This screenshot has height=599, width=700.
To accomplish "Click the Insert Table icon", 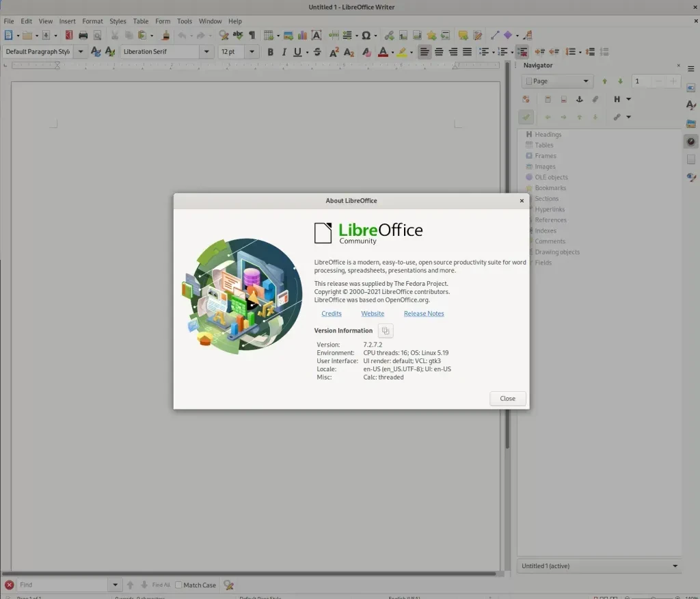I will click(269, 36).
